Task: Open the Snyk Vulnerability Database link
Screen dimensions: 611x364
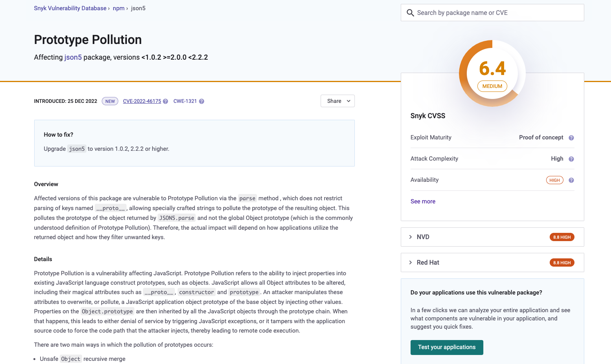Action: tap(70, 8)
